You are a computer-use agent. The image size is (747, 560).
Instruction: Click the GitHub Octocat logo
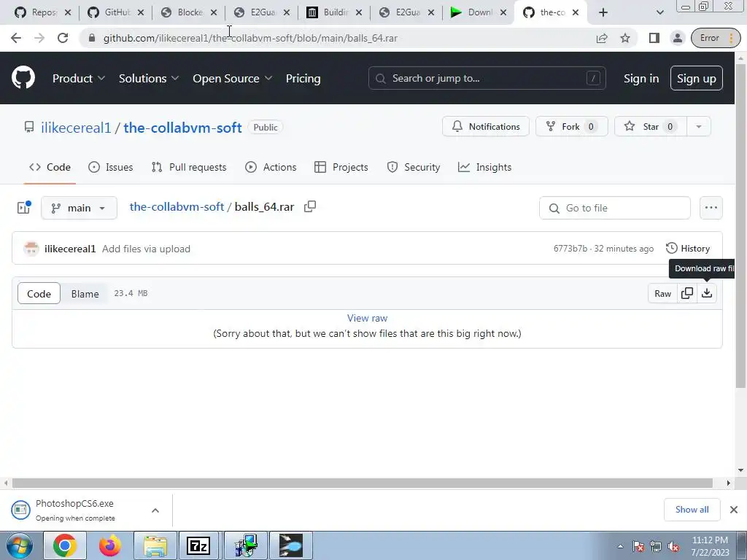coord(23,78)
